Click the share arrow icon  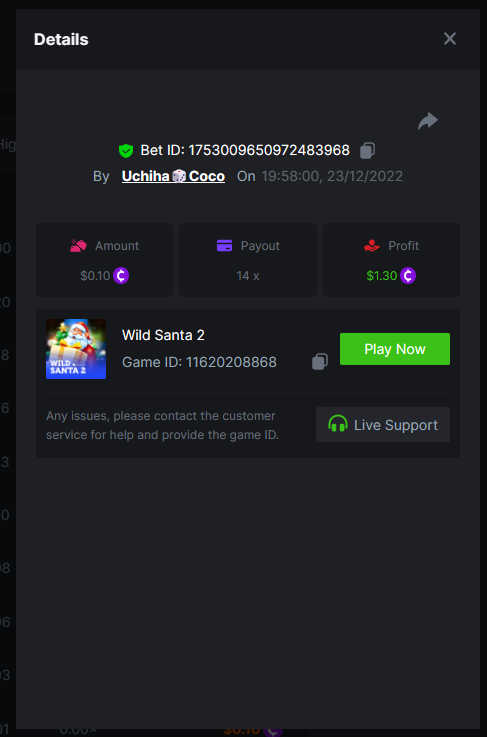point(428,121)
